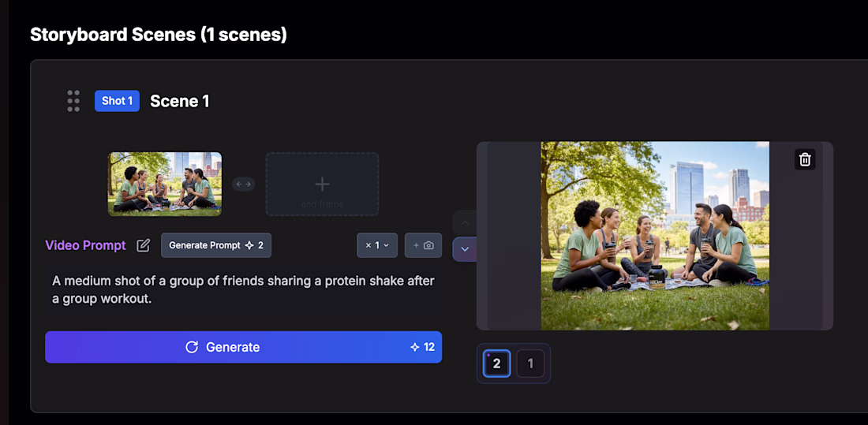Click the pencil edit icon beside Video Prompt

pyautogui.click(x=144, y=245)
